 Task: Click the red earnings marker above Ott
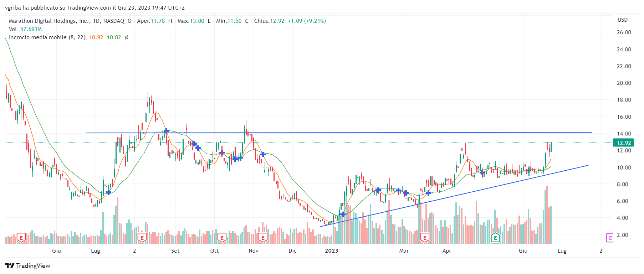coord(222,238)
